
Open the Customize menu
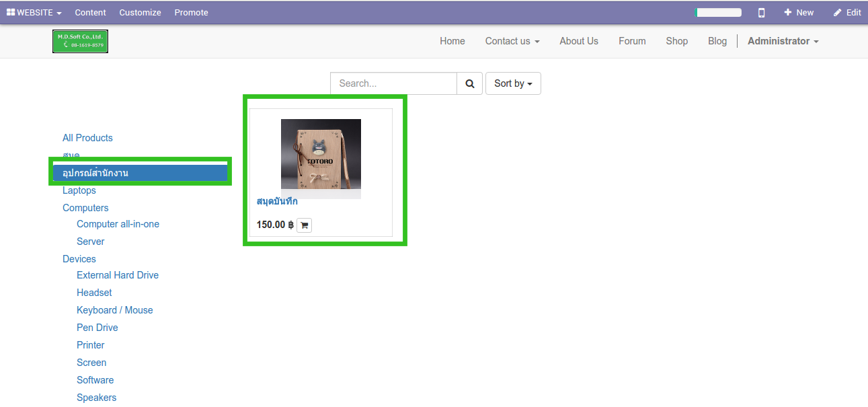(x=140, y=12)
